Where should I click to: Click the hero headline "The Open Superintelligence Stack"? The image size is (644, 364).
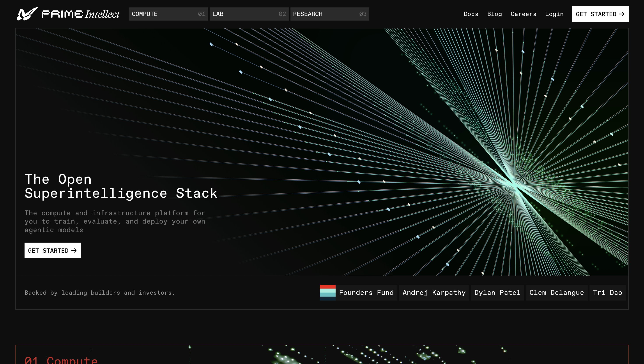(x=121, y=186)
